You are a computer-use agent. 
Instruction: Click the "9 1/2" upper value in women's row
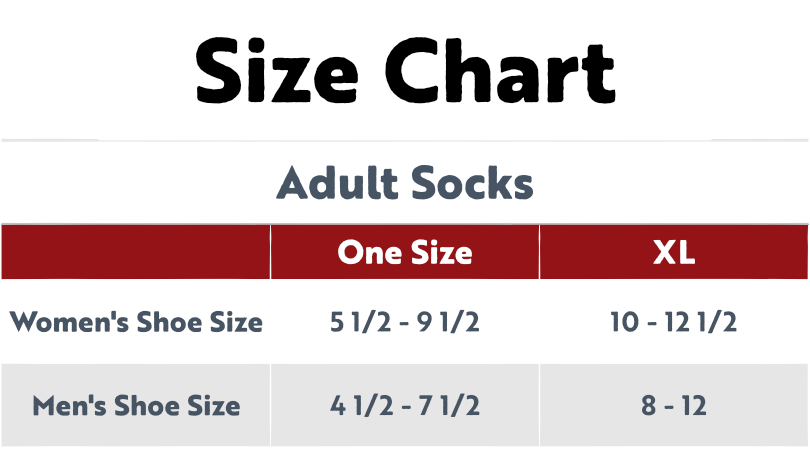pos(450,322)
